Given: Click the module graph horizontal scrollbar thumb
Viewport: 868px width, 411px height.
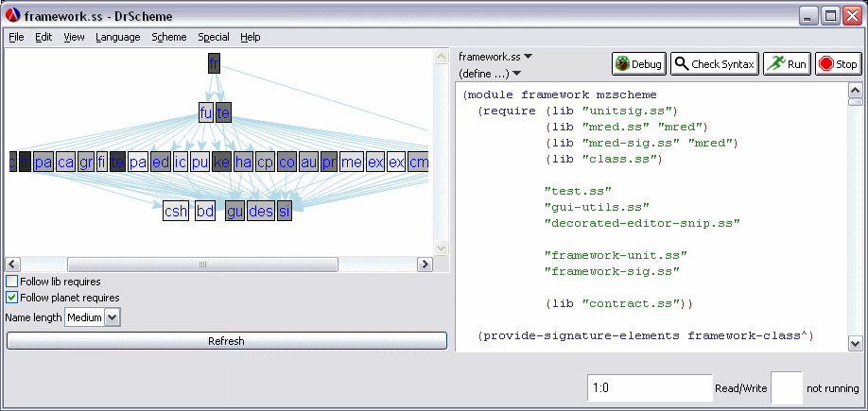Looking at the screenshot, I should click(x=202, y=264).
